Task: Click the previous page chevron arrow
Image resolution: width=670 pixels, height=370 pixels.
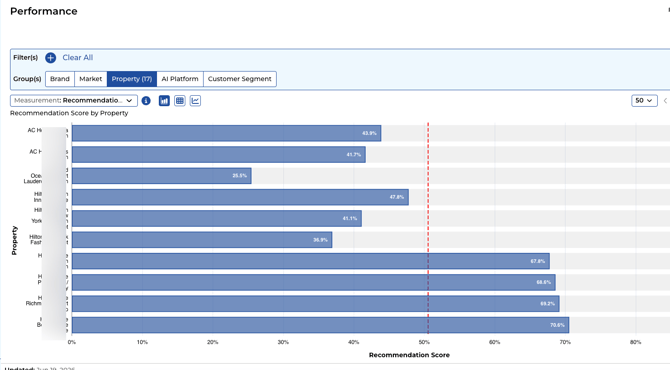Action: 665,101
